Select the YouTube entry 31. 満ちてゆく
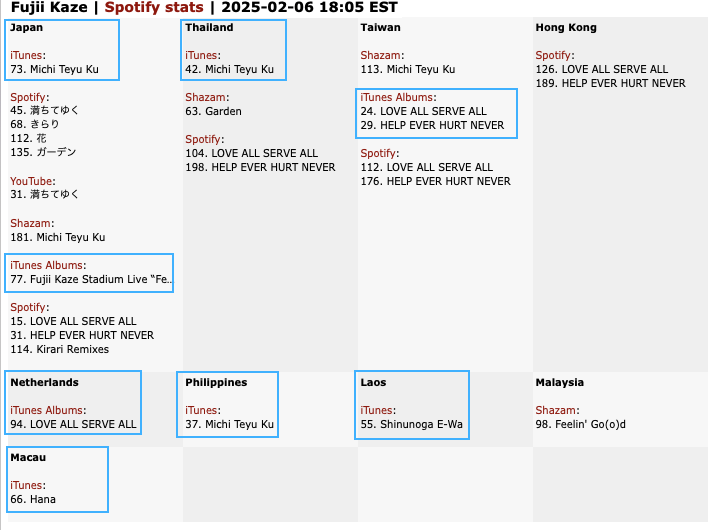709x530 pixels. tap(45, 194)
